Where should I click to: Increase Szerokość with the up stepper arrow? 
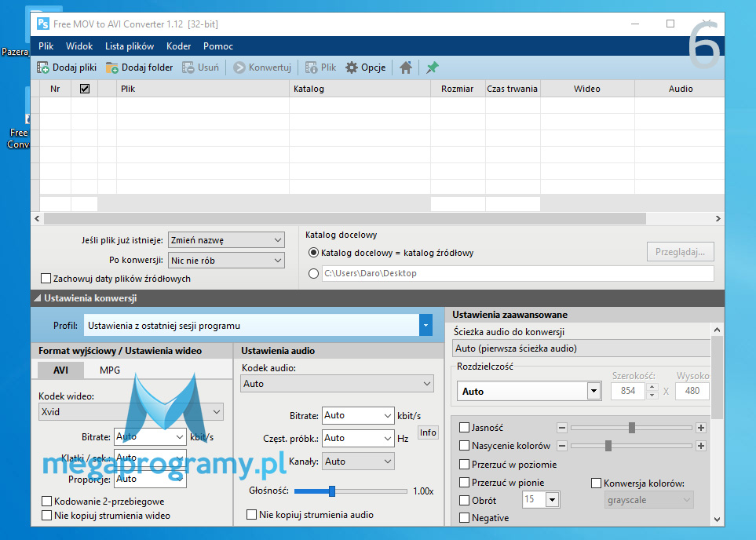pyautogui.click(x=652, y=387)
